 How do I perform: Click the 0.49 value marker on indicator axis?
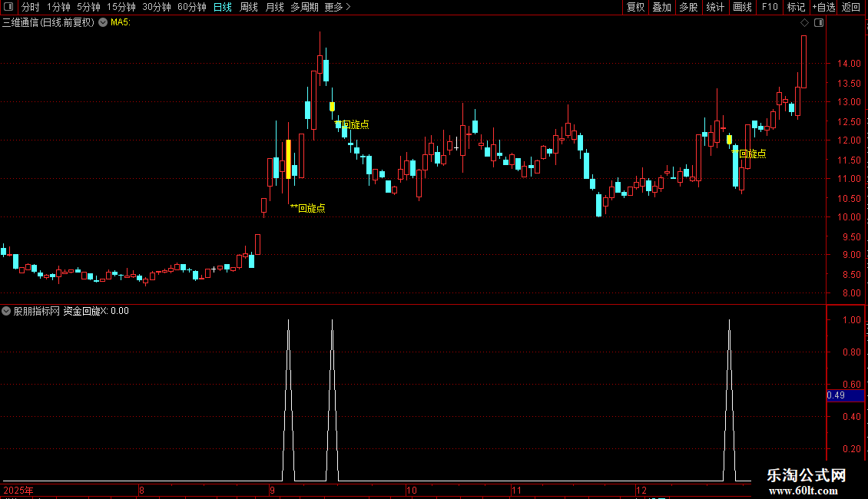pos(845,395)
